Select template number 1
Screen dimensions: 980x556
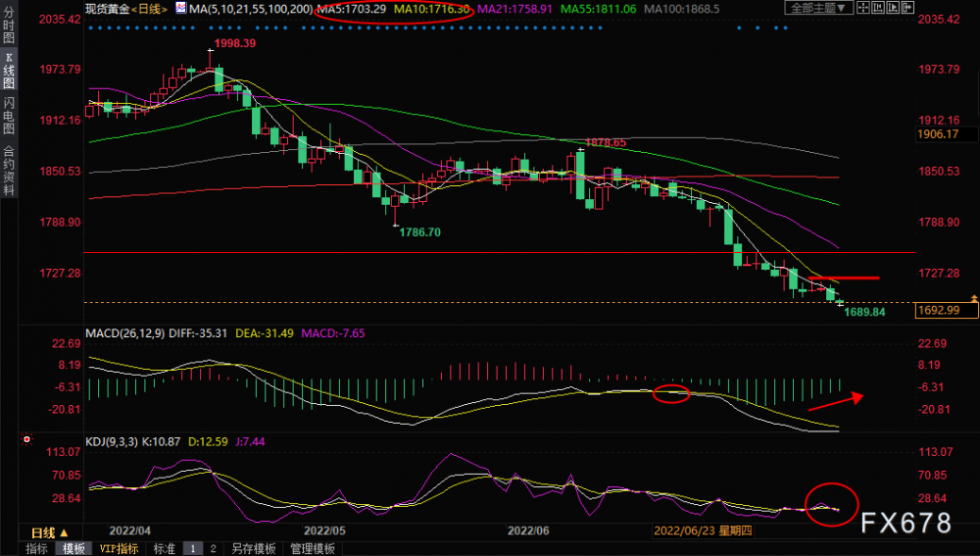point(193,548)
